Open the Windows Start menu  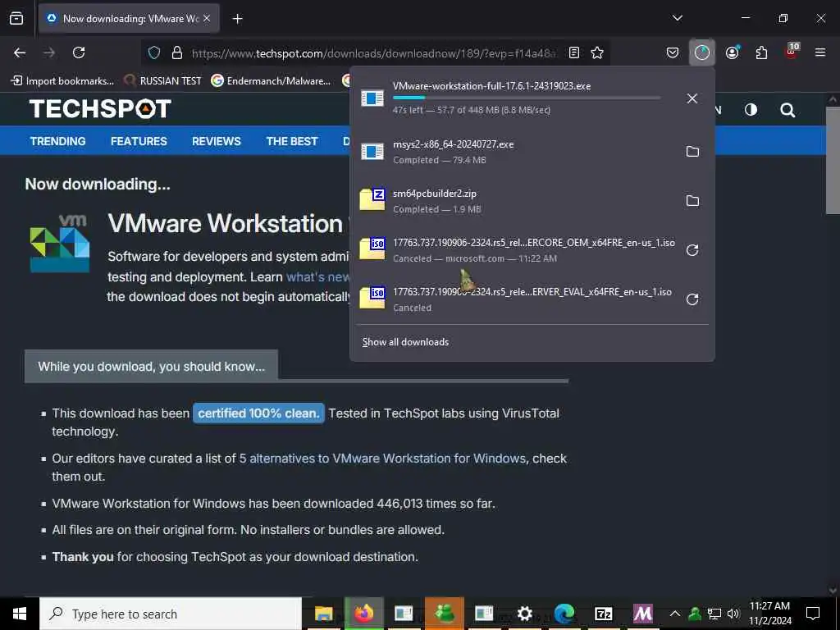pos(20,614)
